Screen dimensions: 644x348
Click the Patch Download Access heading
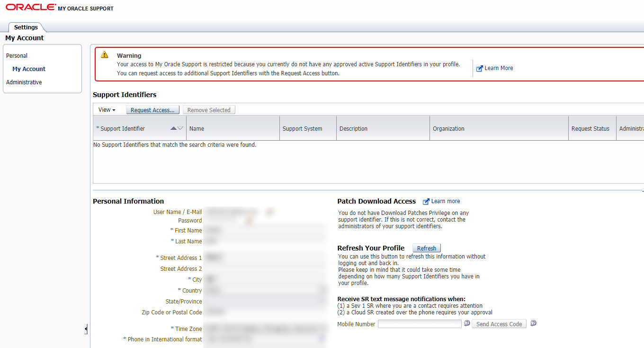pos(376,201)
